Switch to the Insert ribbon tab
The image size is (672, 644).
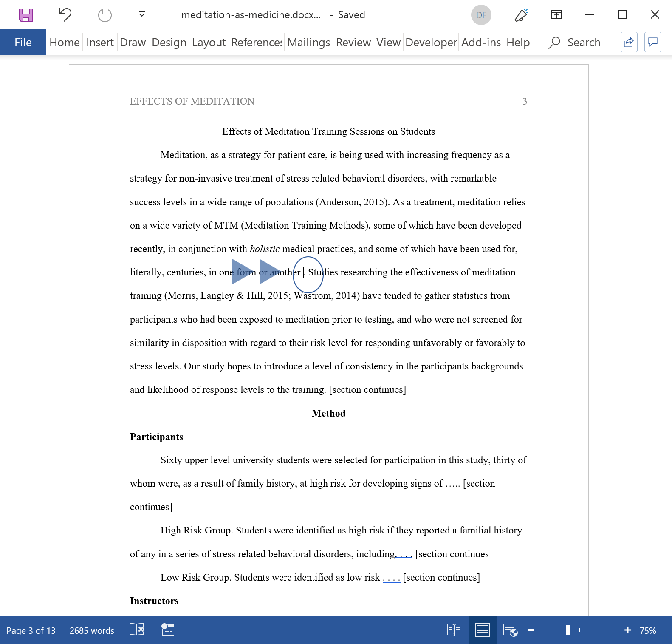100,43
